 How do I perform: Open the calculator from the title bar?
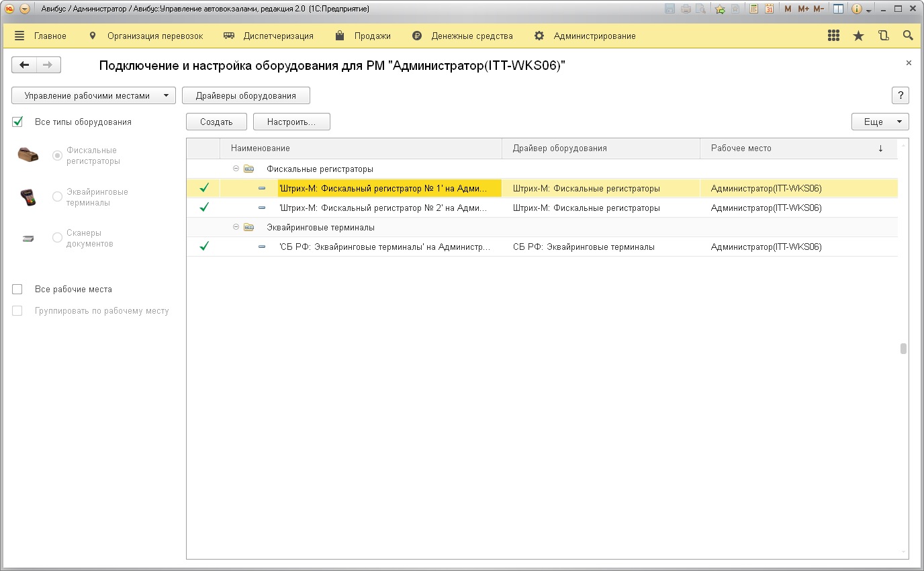(754, 9)
